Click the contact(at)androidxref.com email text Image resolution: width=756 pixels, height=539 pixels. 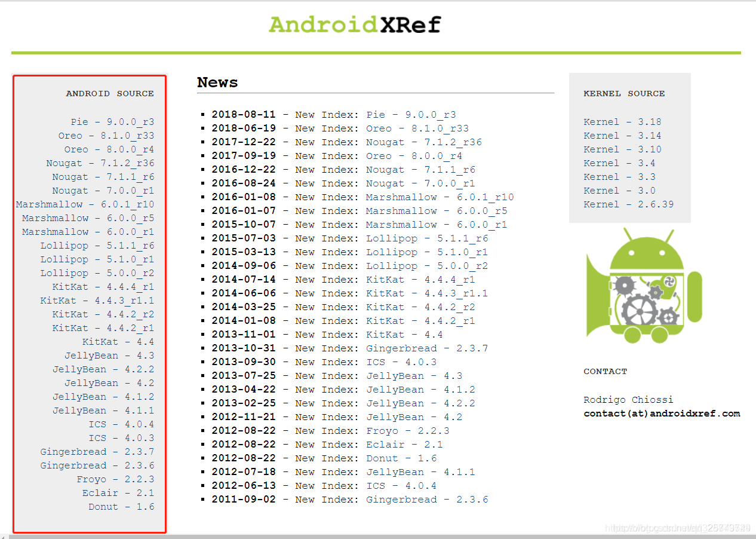662,414
